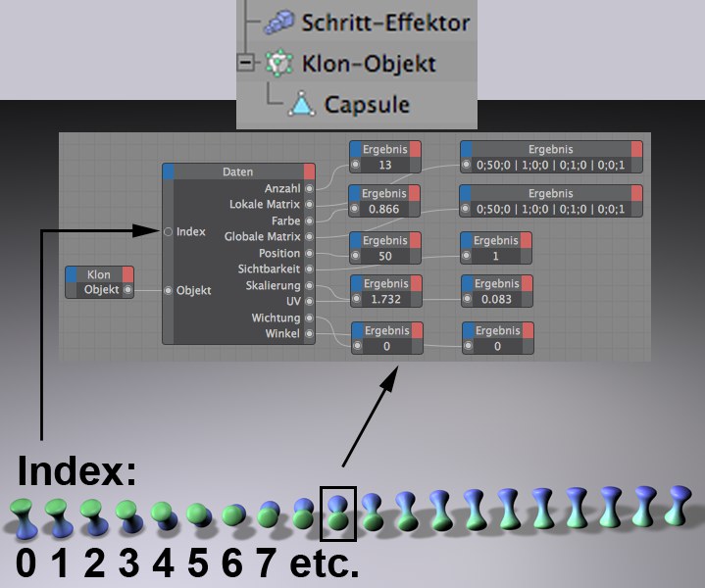Click input port of Ergebnis 1.732 node
This screenshot has width=705, height=588.
point(357,299)
